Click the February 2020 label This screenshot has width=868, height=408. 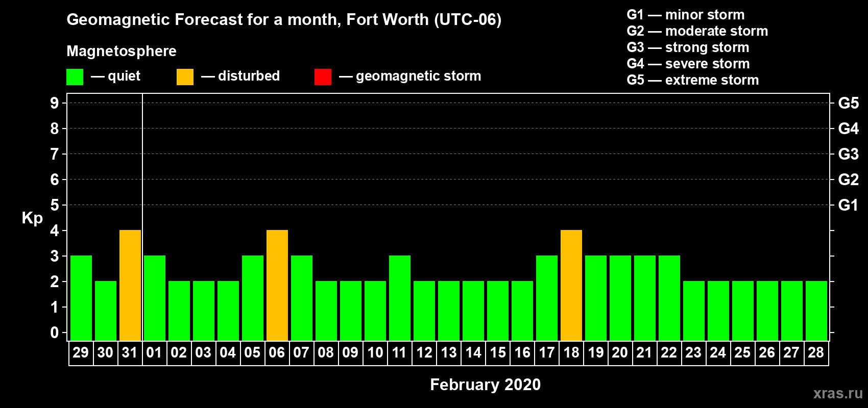pyautogui.click(x=486, y=385)
